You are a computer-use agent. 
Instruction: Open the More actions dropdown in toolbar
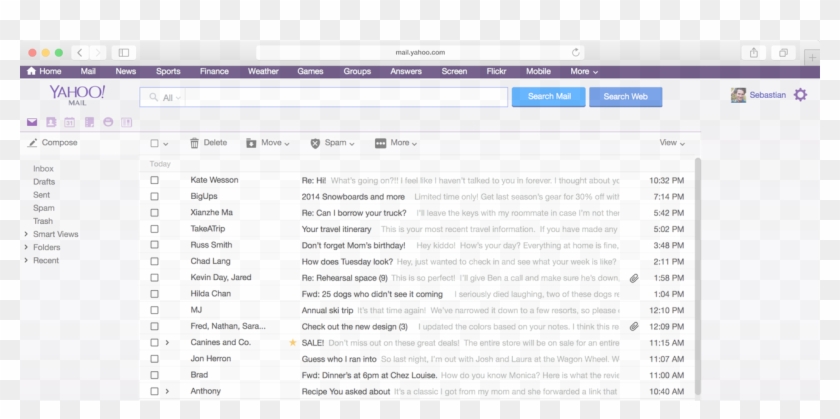click(396, 143)
